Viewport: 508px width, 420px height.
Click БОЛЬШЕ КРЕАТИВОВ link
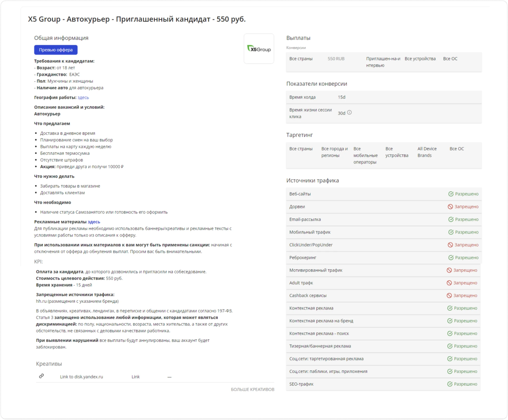(252, 389)
